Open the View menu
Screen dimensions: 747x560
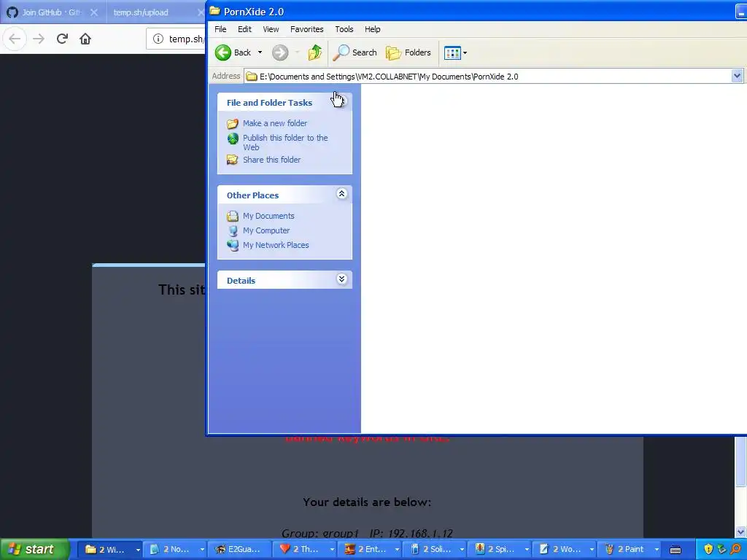pos(271,29)
